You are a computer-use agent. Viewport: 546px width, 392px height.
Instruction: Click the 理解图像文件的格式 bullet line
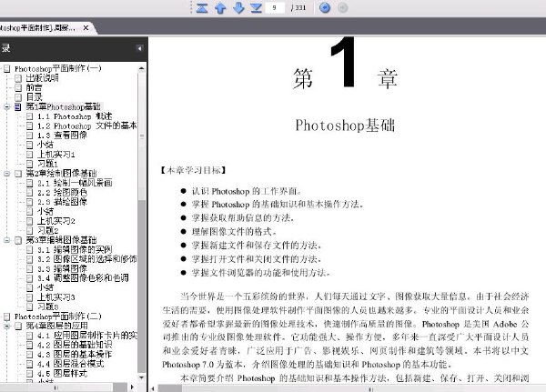pyautogui.click(x=234, y=232)
